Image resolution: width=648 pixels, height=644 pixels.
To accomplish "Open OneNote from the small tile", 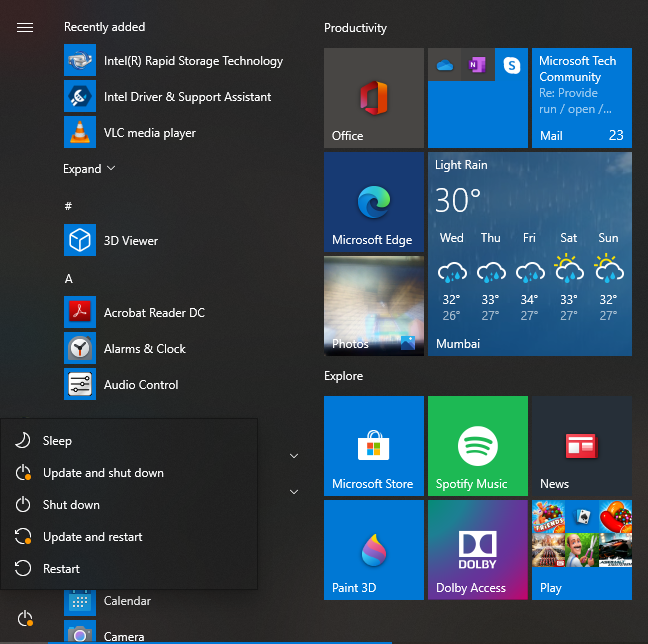I will point(478,65).
